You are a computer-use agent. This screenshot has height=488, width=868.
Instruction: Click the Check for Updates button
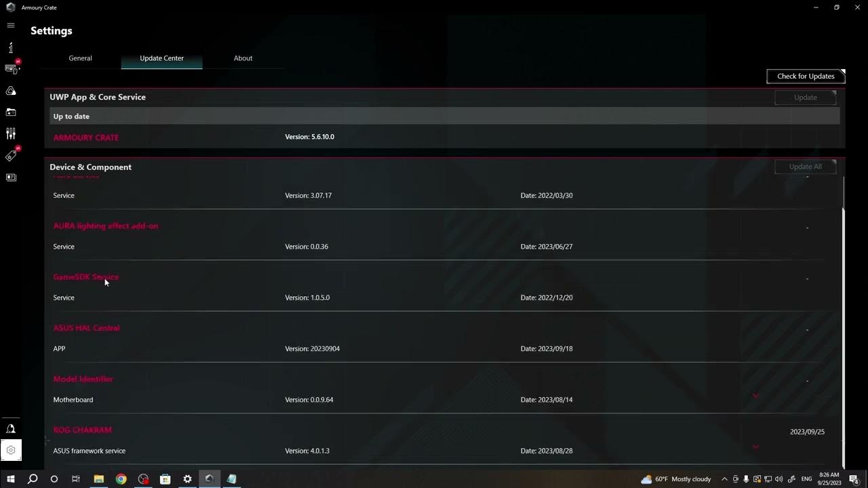coord(805,76)
